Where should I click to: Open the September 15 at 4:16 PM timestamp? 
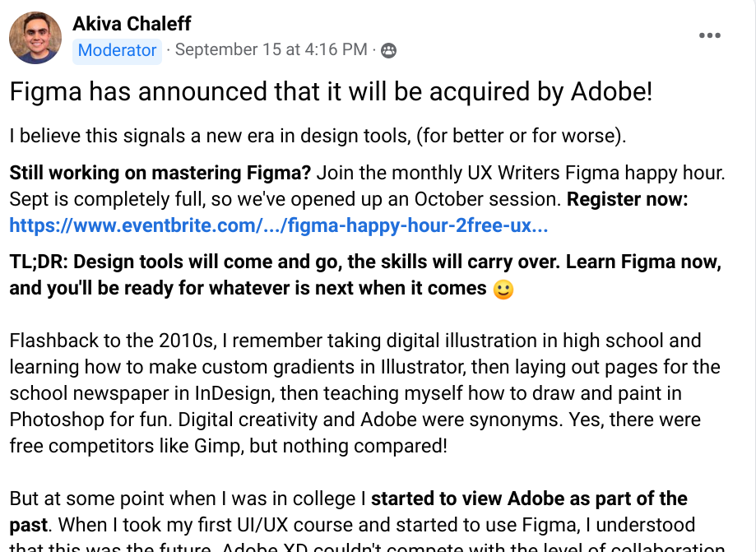271,49
